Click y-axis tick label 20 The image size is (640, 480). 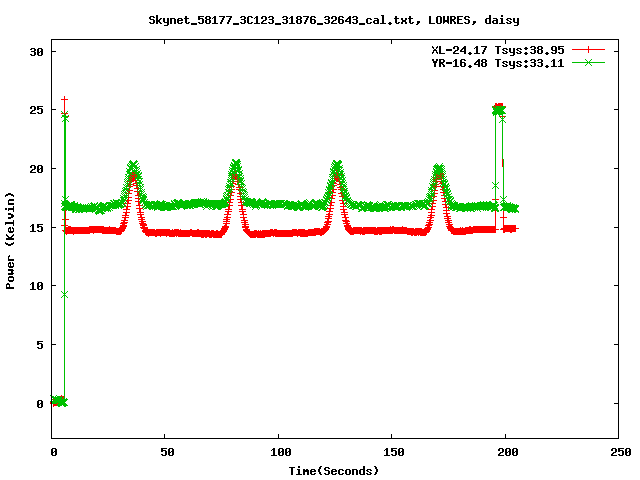(x=36, y=169)
